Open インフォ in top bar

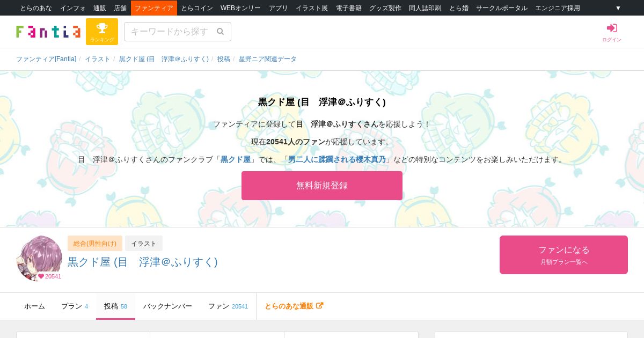tap(72, 8)
